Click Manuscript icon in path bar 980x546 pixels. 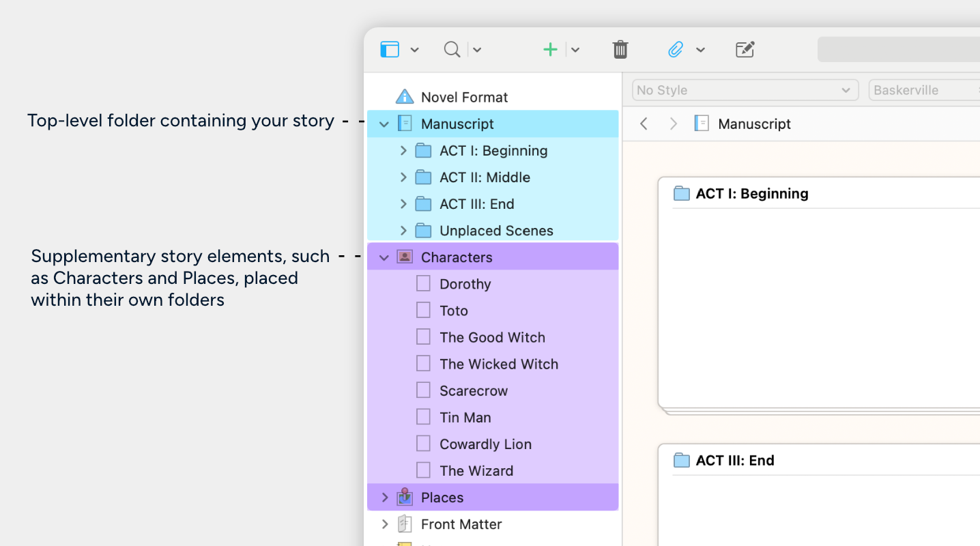702,124
